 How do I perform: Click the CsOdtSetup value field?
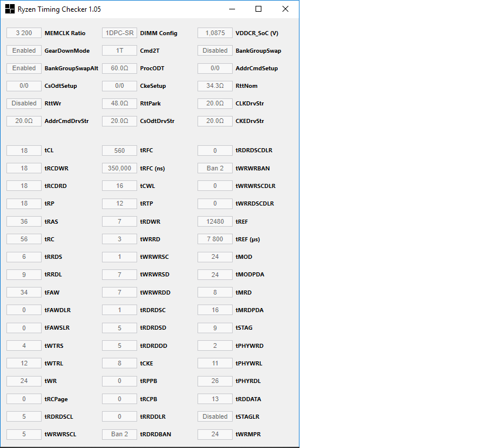pos(24,86)
